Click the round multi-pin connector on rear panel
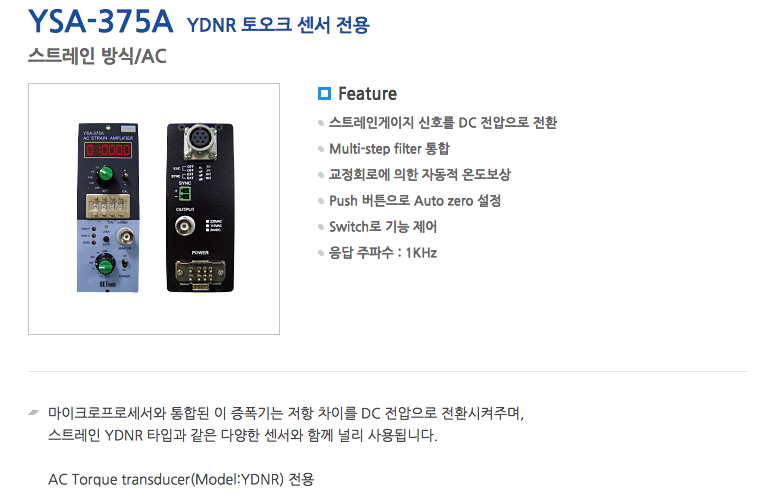 (199, 141)
